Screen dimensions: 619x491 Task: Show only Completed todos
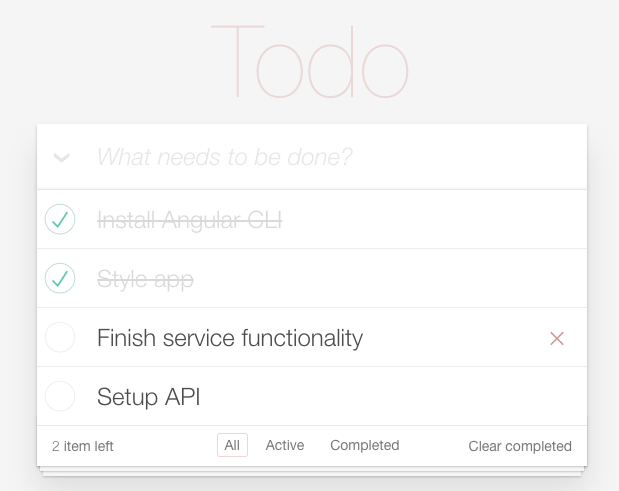click(x=365, y=445)
